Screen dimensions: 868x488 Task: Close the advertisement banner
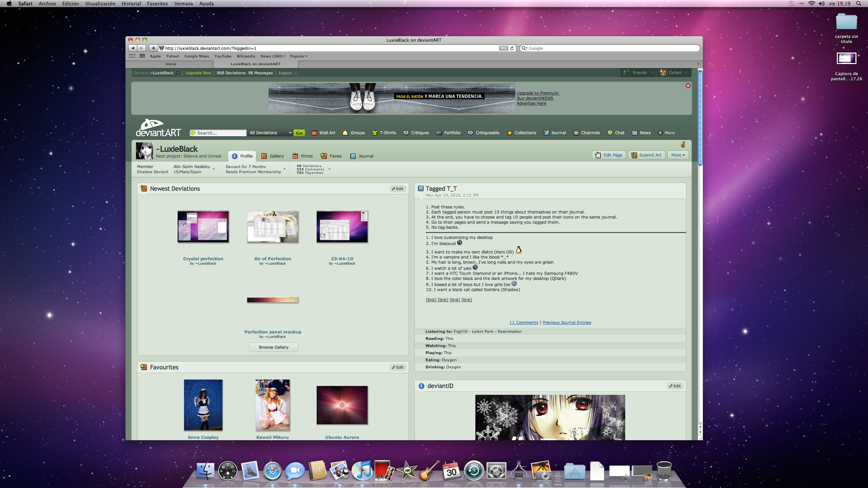click(688, 85)
